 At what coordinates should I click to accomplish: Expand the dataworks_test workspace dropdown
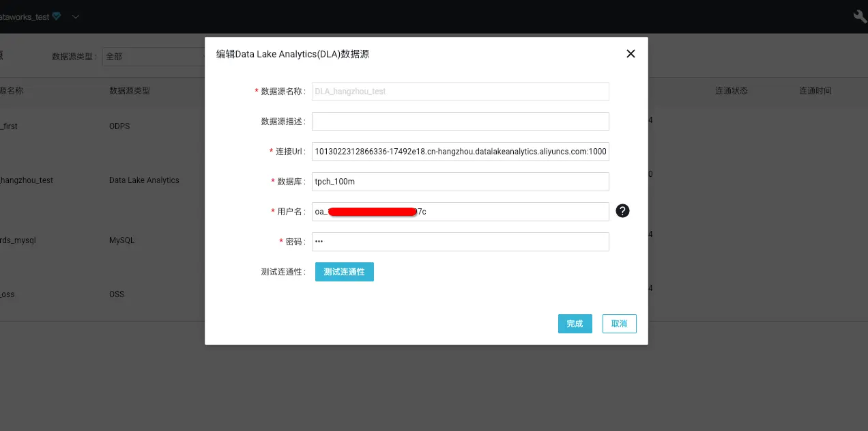pos(75,15)
